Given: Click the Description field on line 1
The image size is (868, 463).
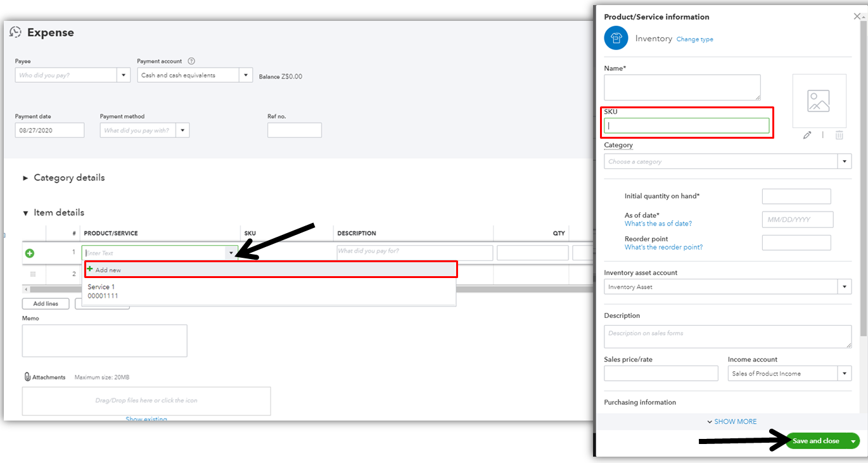Looking at the screenshot, I should tap(414, 253).
